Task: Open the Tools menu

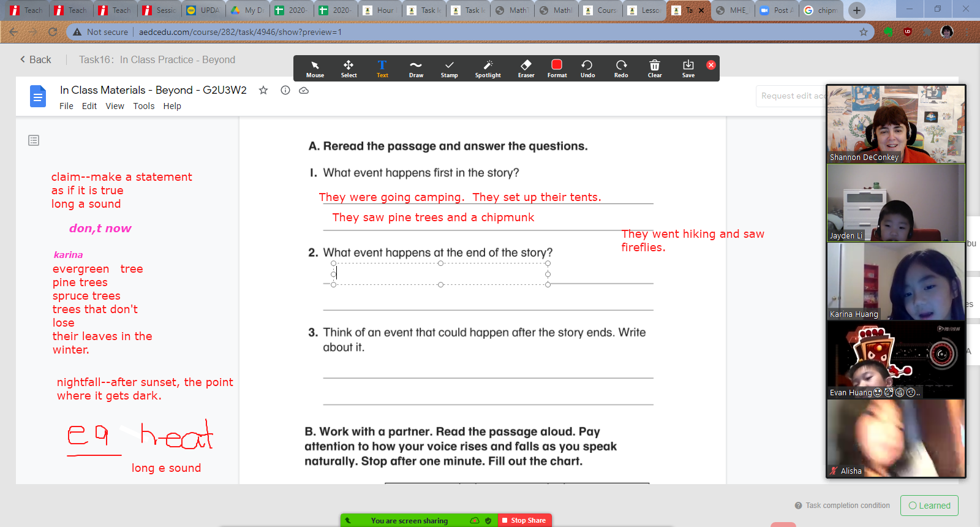Action: [x=144, y=106]
